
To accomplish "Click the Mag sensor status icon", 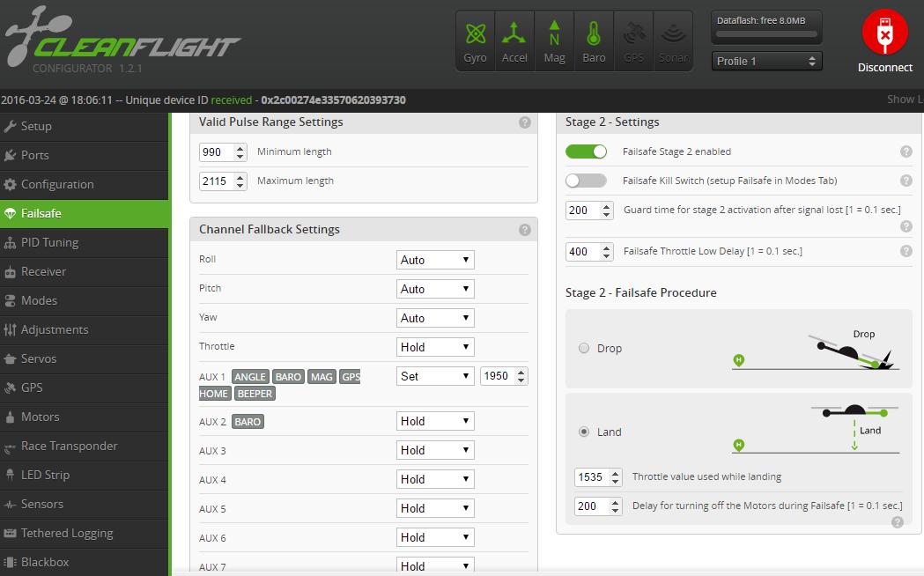I will (554, 41).
